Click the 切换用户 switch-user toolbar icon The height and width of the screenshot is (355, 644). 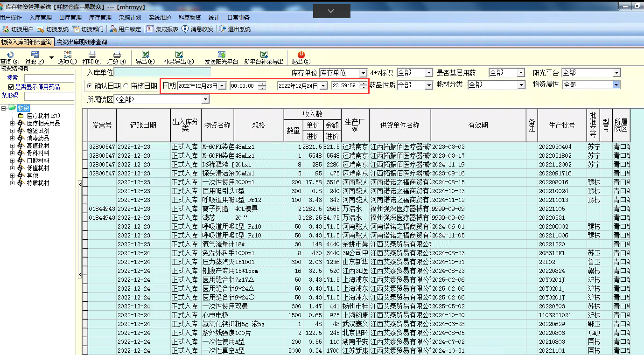point(6,29)
